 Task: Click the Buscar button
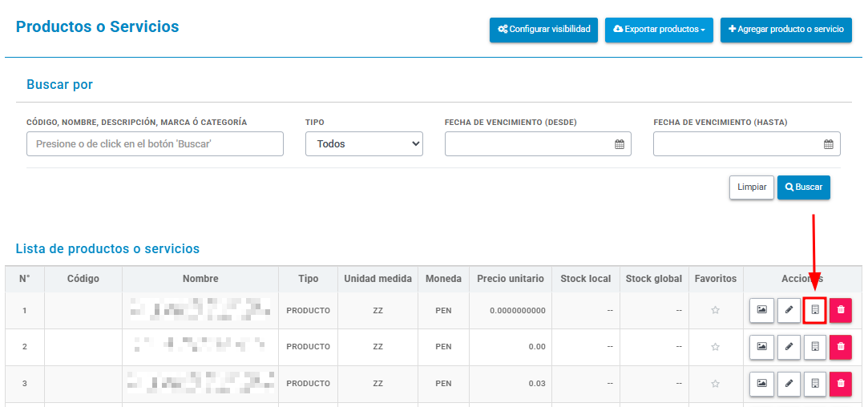coord(804,187)
